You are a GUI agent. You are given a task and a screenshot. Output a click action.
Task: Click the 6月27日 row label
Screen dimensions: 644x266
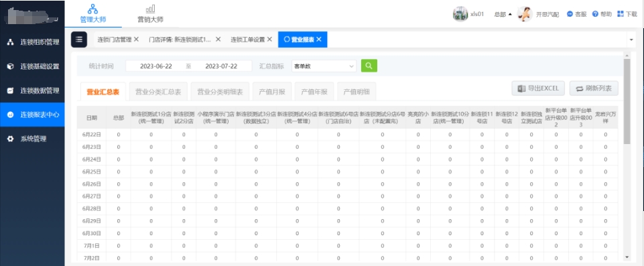[x=92, y=196]
